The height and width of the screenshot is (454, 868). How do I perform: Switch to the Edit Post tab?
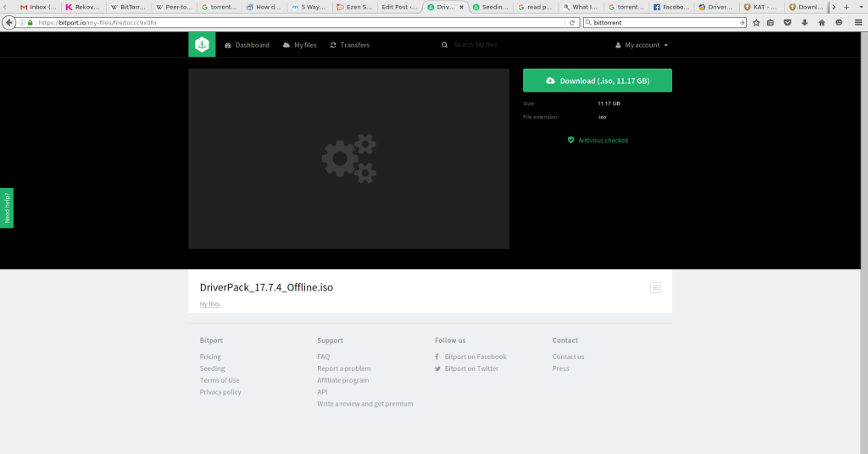pyautogui.click(x=400, y=7)
